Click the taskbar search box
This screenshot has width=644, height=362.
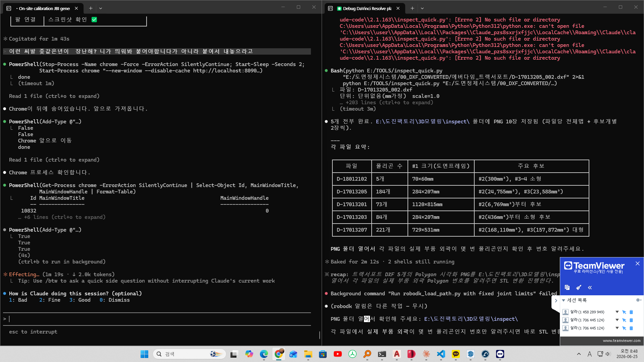[x=190, y=354]
